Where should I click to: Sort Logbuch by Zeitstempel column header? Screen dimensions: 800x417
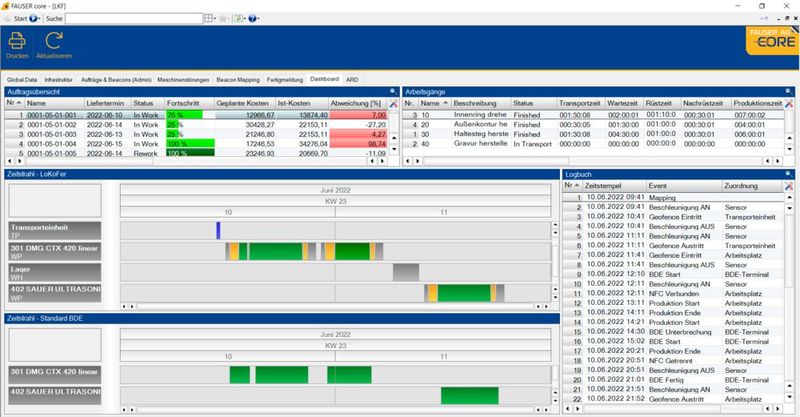click(x=614, y=186)
